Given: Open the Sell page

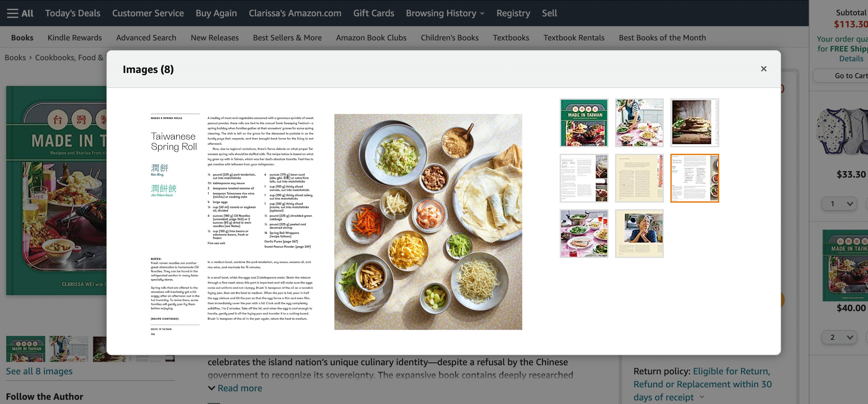Looking at the screenshot, I should pyautogui.click(x=549, y=13).
